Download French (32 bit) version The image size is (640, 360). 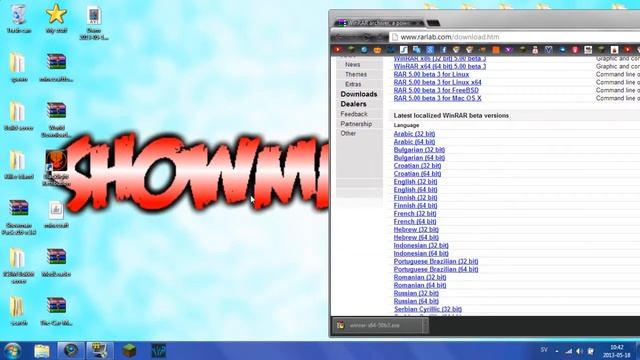[x=415, y=213]
